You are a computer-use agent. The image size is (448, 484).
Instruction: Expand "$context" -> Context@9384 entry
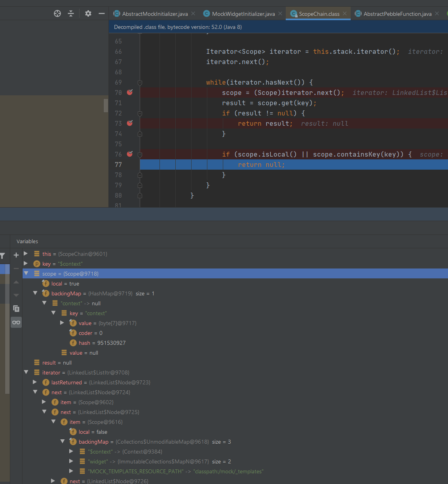pyautogui.click(x=71, y=451)
